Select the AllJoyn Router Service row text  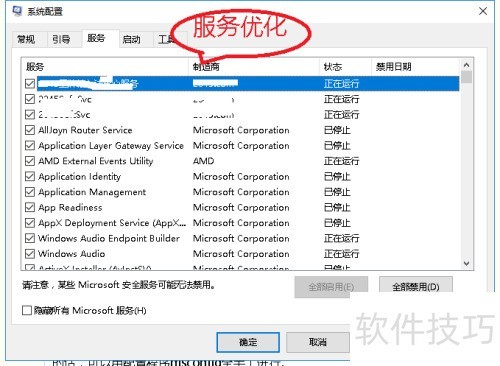(85, 130)
